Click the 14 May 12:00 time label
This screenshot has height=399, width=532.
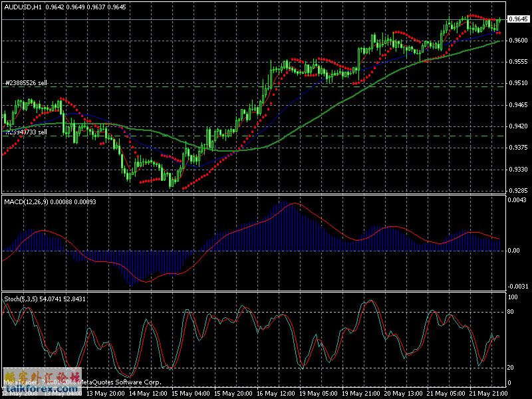tap(148, 394)
